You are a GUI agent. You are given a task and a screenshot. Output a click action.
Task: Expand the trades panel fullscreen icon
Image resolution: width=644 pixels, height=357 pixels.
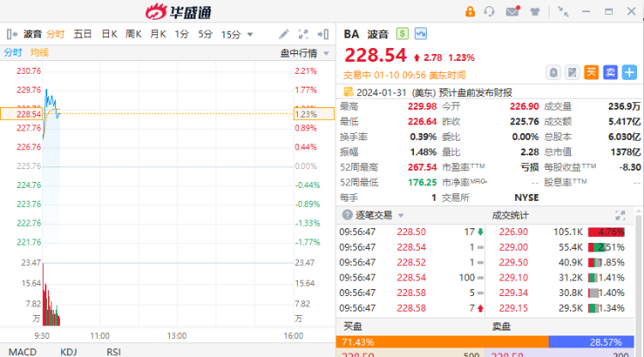point(620,215)
